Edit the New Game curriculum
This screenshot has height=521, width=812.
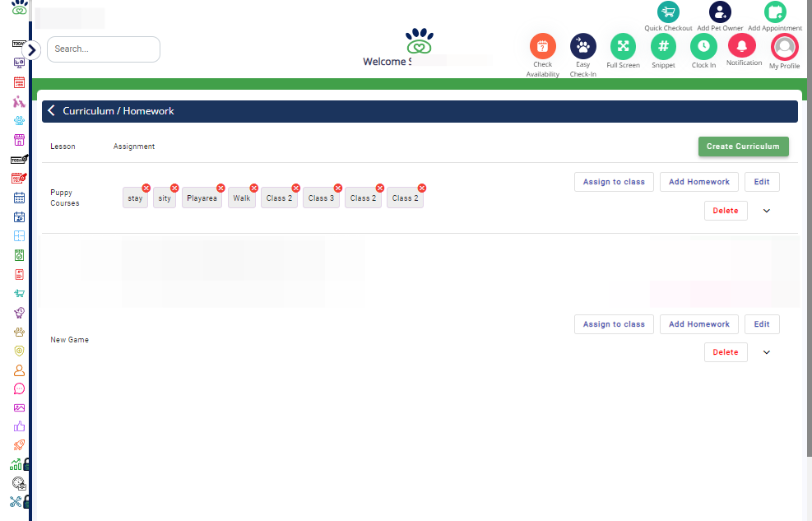tap(762, 324)
